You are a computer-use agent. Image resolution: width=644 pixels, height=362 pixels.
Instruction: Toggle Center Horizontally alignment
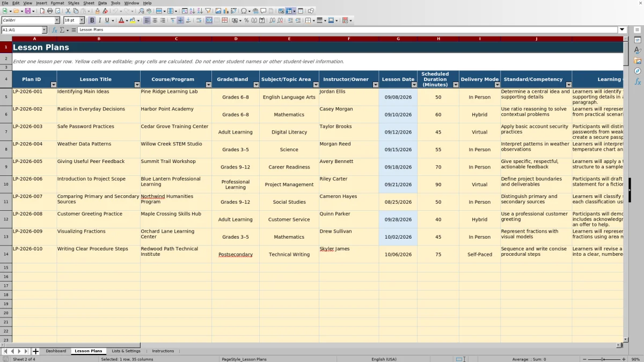(155, 20)
